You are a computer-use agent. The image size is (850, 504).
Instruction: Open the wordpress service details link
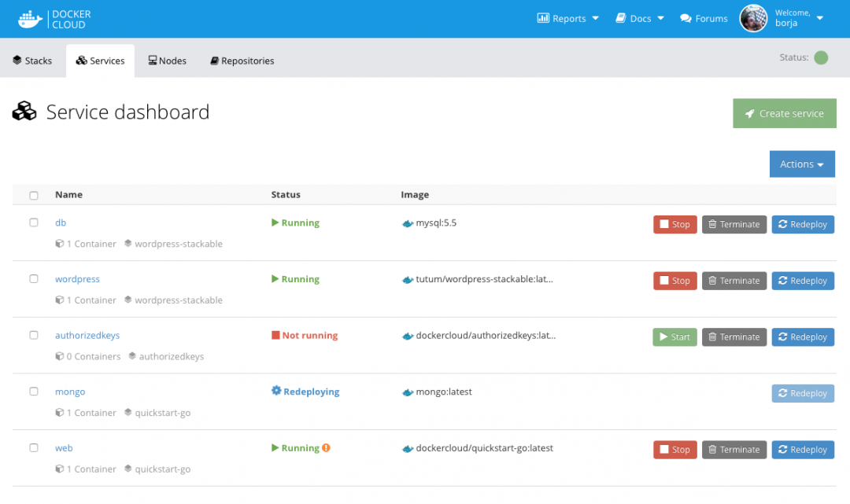pyautogui.click(x=77, y=278)
